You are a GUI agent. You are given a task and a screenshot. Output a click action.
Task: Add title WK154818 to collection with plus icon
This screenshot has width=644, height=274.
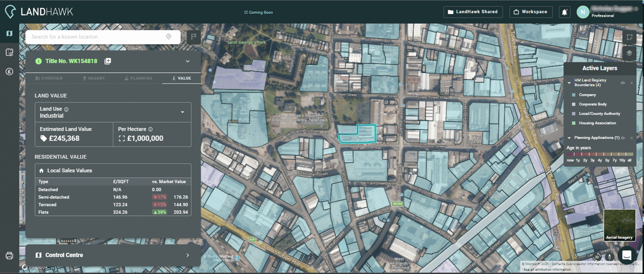tap(108, 61)
